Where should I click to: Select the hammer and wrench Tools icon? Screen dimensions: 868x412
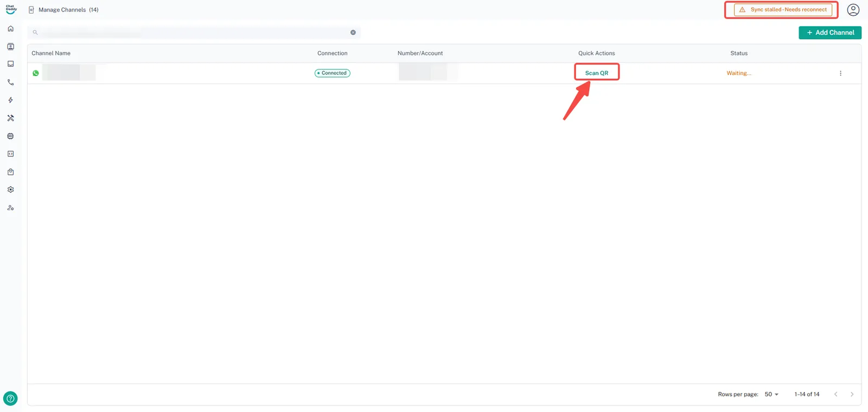pyautogui.click(x=10, y=118)
